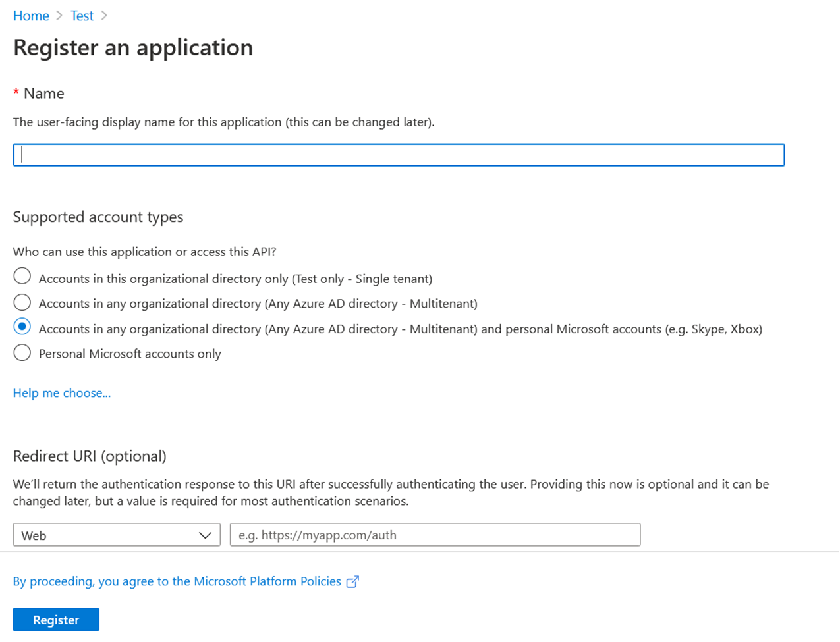Viewport: 840px width, 642px height.
Task: Click the external link icon beside Platform Policies
Action: (x=353, y=581)
